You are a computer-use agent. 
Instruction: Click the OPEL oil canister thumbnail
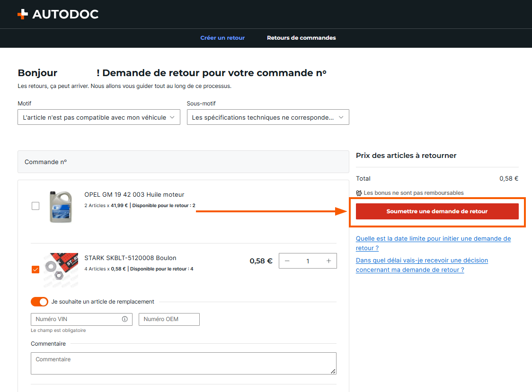tap(61, 207)
